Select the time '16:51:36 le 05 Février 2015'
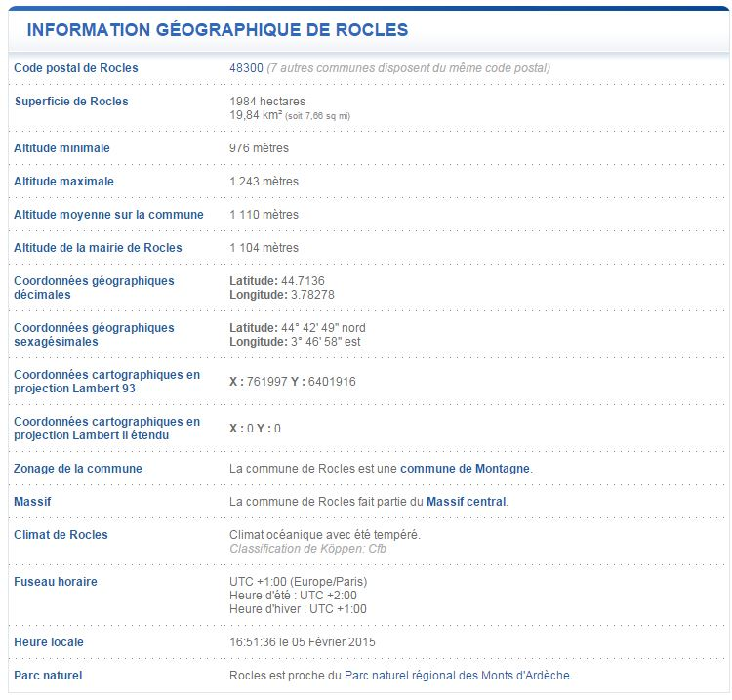The width and height of the screenshot is (732, 700). [302, 642]
